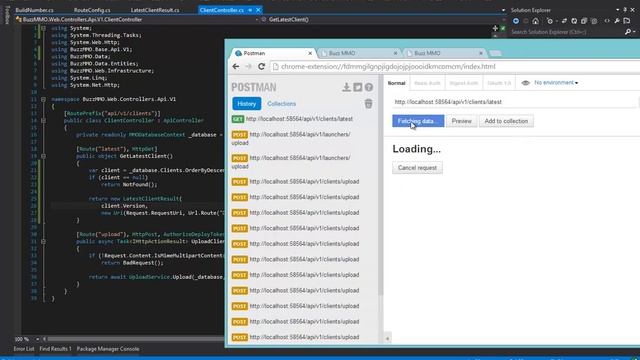Switch to Postman Collections tab
Screen dimensions: 640x360
tap(281, 104)
